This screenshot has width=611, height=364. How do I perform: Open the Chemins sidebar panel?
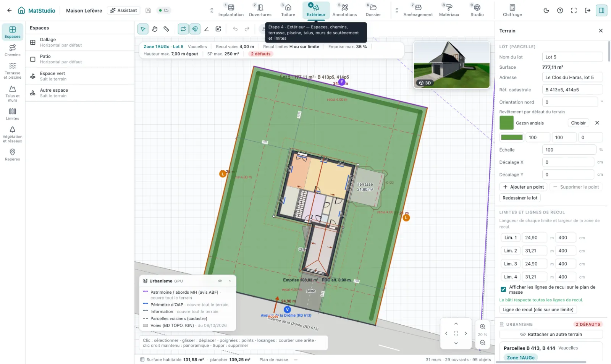[13, 50]
